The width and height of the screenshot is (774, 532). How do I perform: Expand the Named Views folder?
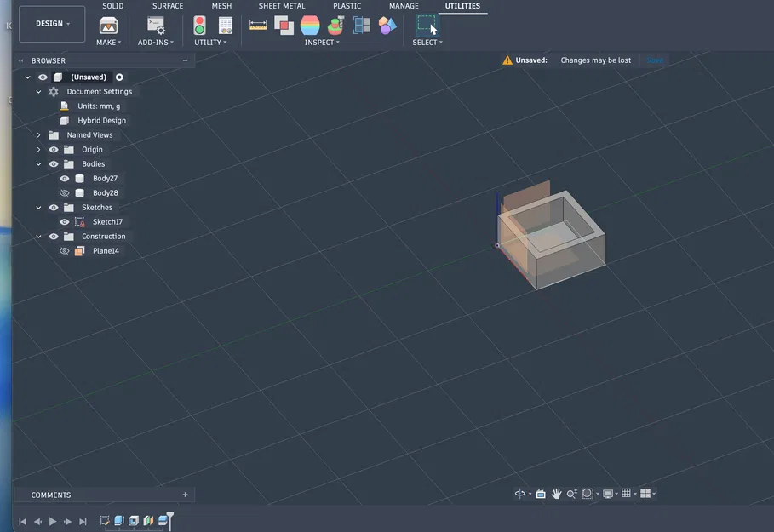click(x=38, y=134)
